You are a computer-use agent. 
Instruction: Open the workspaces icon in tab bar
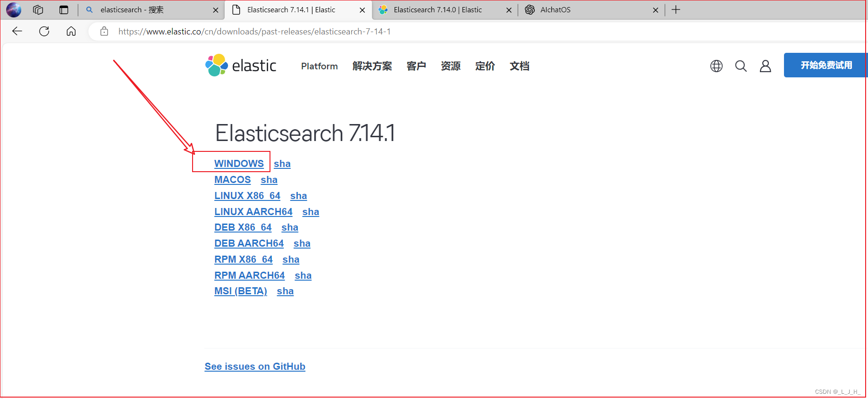coord(38,9)
